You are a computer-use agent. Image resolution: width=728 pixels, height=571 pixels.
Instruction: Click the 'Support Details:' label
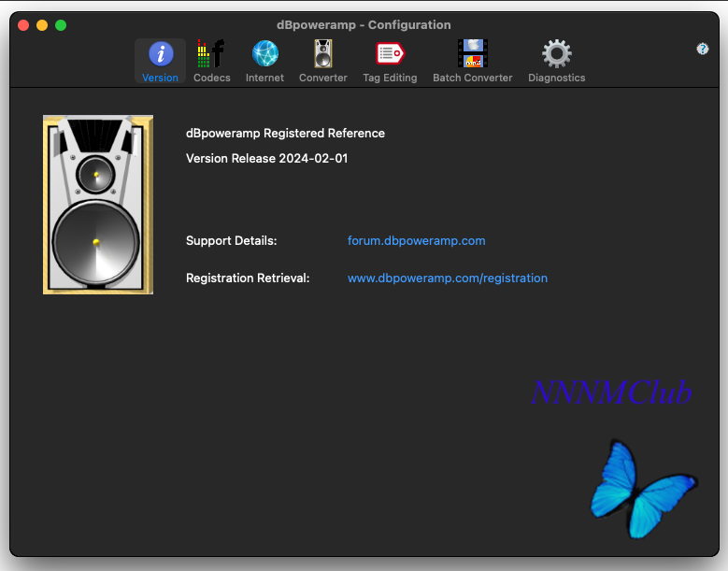tap(231, 240)
